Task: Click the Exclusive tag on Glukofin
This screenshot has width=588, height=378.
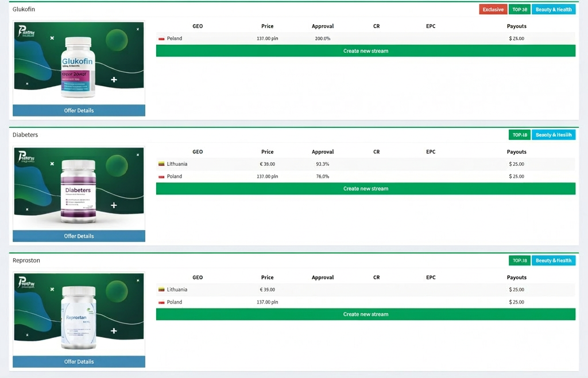Action: pyautogui.click(x=493, y=9)
